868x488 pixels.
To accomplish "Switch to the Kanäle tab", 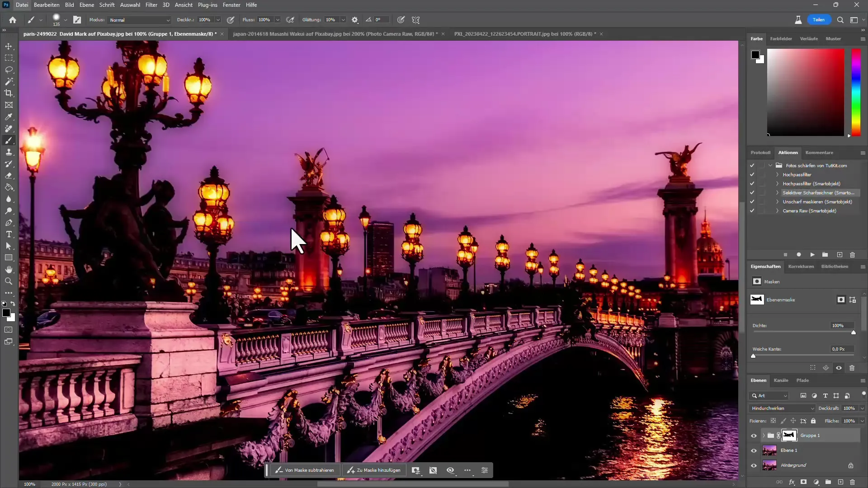I will (x=781, y=380).
